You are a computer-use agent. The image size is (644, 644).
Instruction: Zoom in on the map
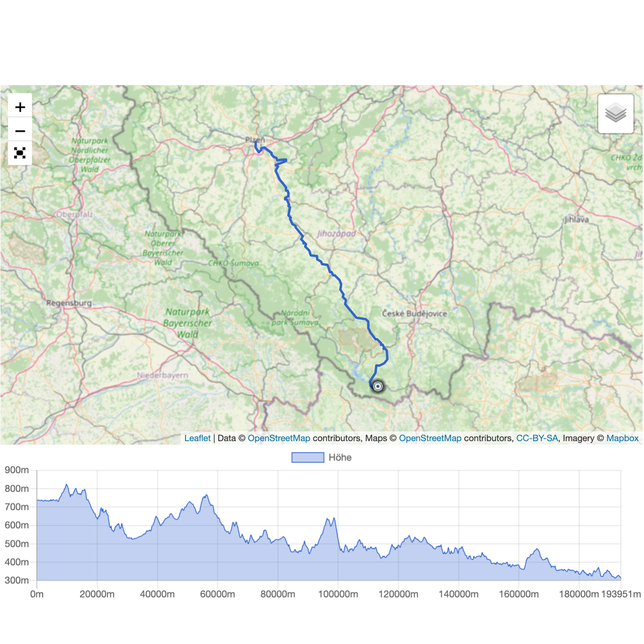click(20, 107)
